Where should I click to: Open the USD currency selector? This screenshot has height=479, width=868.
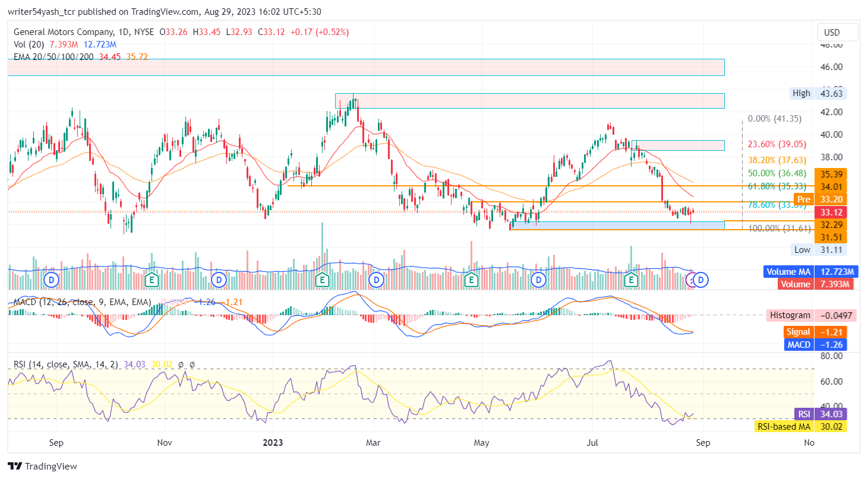click(837, 32)
